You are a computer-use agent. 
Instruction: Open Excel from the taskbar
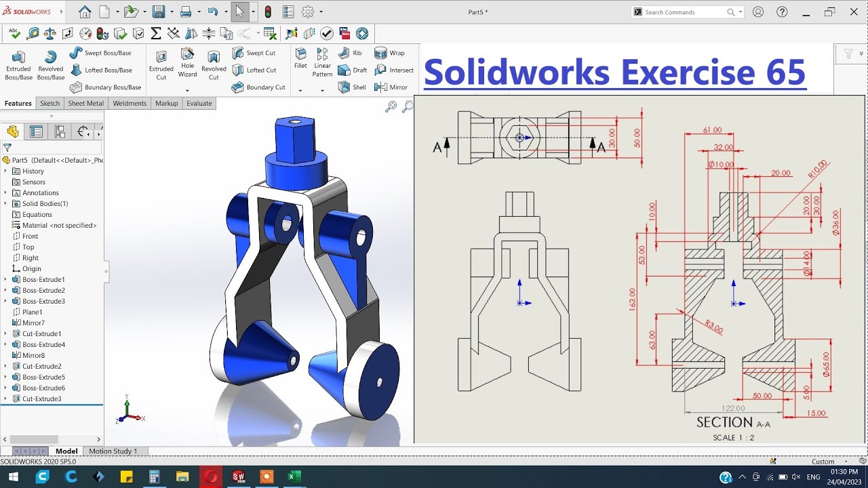point(294,476)
